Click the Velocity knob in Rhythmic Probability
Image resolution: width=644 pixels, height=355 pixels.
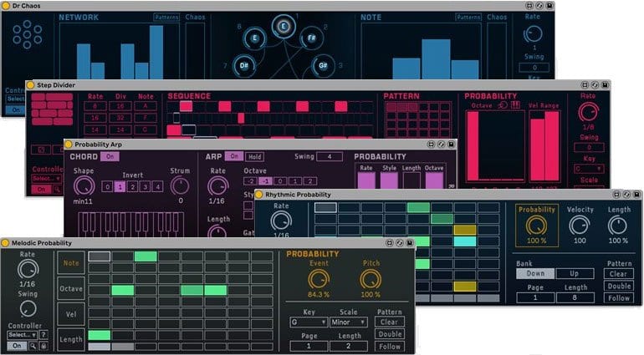pyautogui.click(x=579, y=226)
